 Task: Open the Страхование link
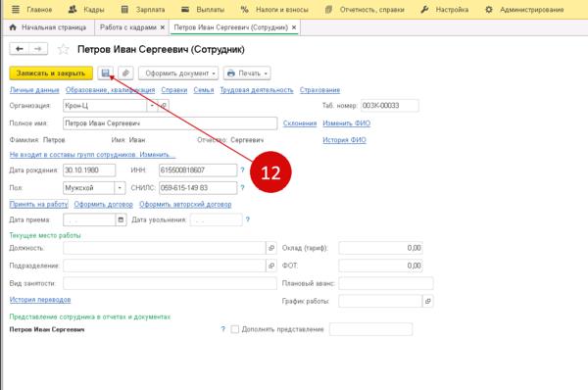(319, 90)
